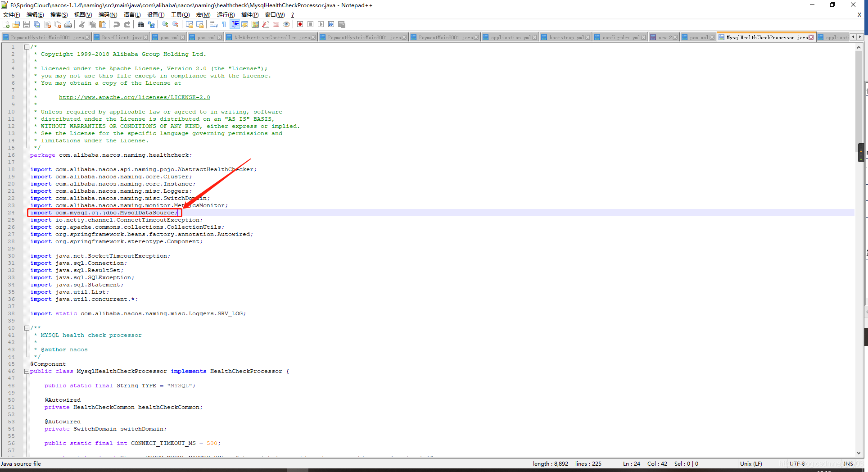The width and height of the screenshot is (868, 472).
Task: Toggle show all characters
Action: pos(224,24)
